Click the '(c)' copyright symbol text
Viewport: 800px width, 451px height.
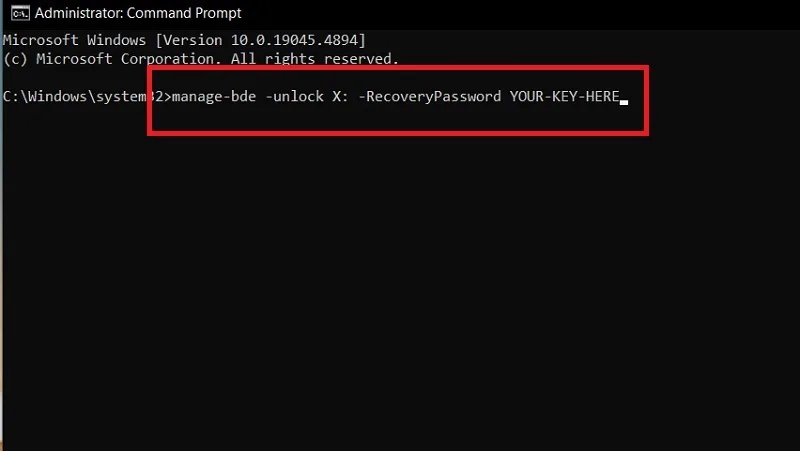pos(15,59)
